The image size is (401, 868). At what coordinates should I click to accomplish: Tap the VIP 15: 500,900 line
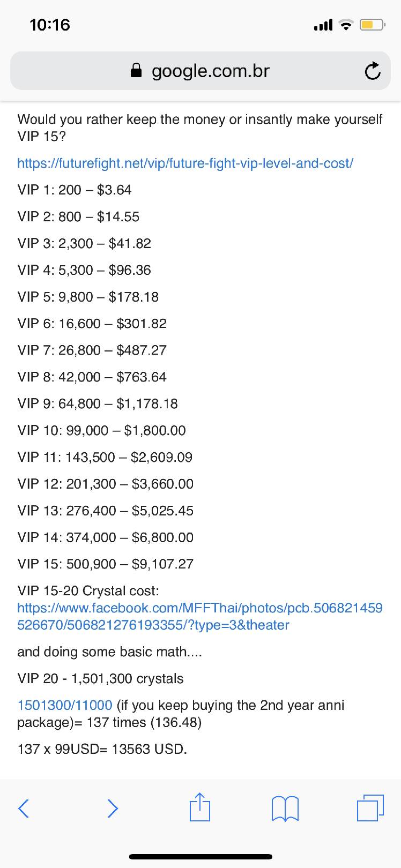point(105,564)
